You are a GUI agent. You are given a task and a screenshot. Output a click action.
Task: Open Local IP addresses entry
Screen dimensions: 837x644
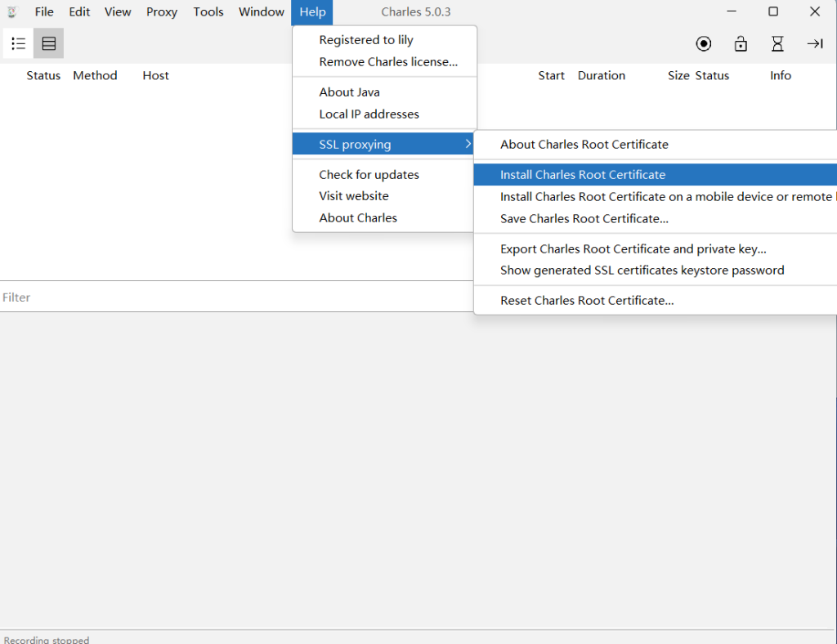tap(369, 114)
